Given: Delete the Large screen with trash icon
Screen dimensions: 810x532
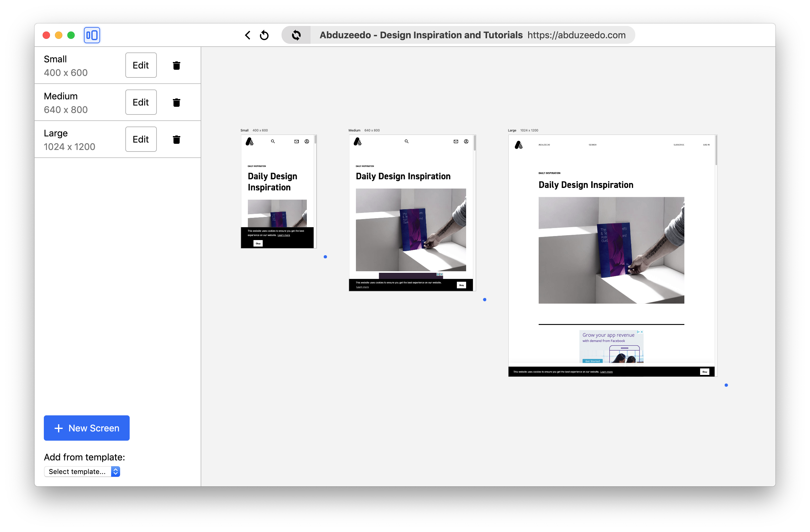Looking at the screenshot, I should click(x=176, y=139).
